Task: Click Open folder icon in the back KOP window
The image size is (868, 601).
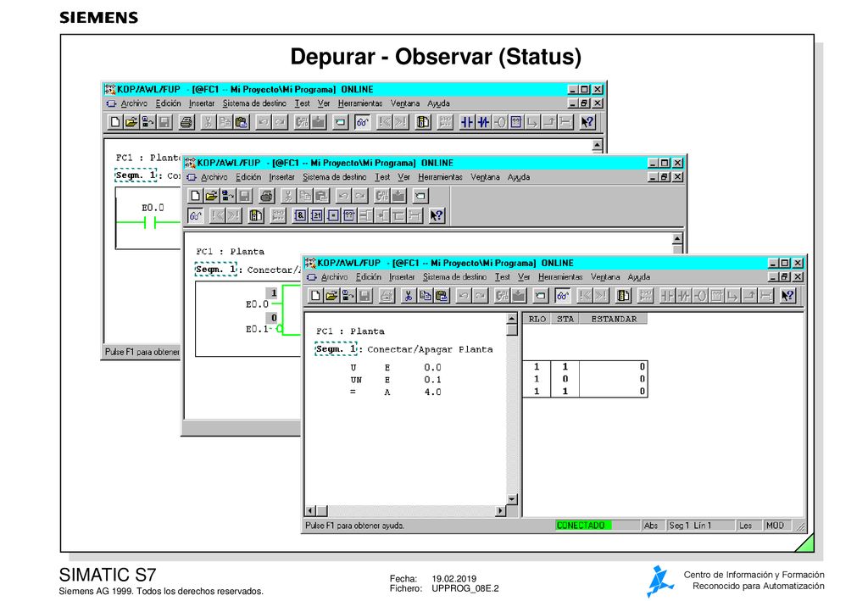Action: pos(131,122)
